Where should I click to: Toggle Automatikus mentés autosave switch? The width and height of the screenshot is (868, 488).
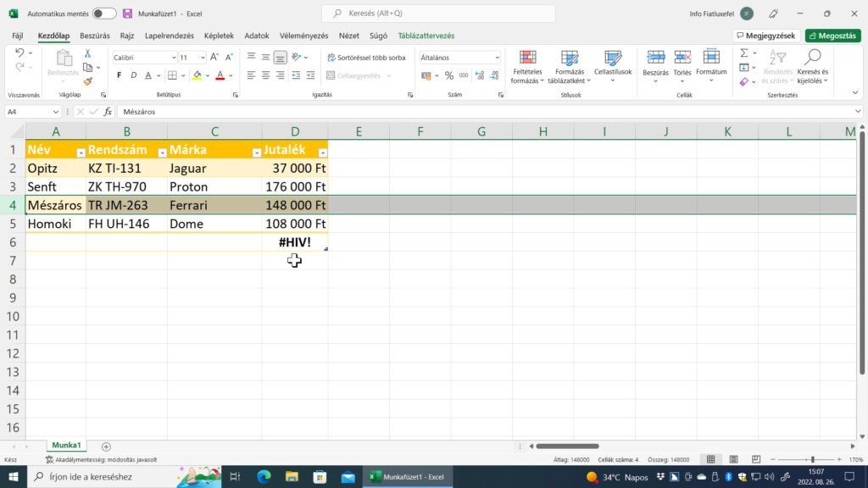point(104,14)
